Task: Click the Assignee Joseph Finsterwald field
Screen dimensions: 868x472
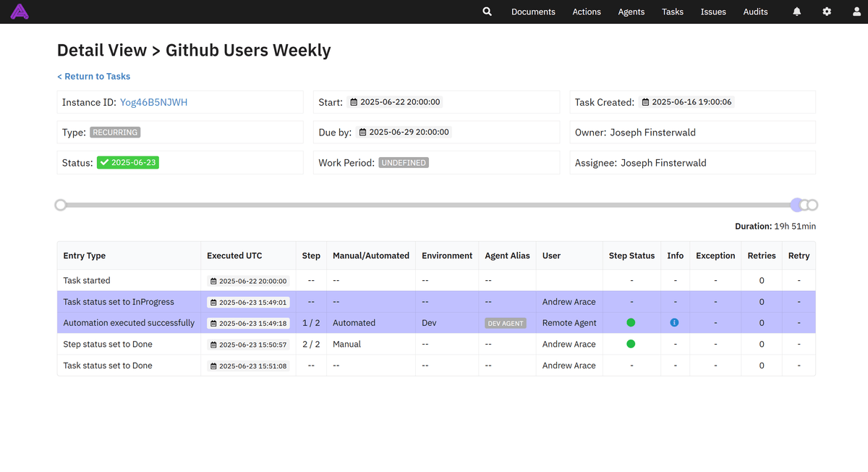Action: pos(693,163)
